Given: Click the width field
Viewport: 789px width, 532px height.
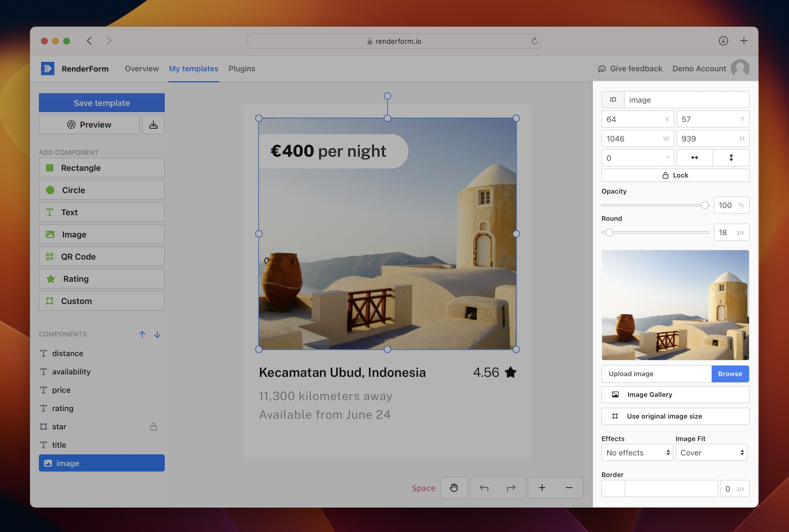Looking at the screenshot, I should (x=638, y=139).
